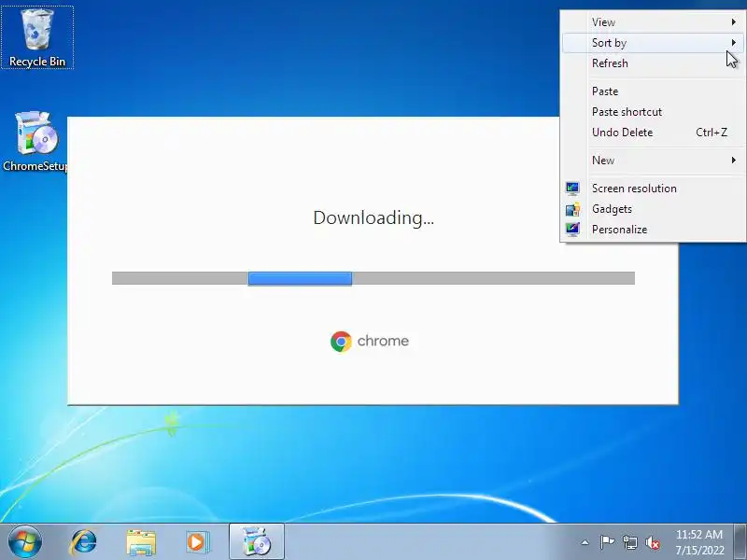The image size is (747, 560).
Task: Expand New submenu arrow
Action: pyautogui.click(x=734, y=161)
